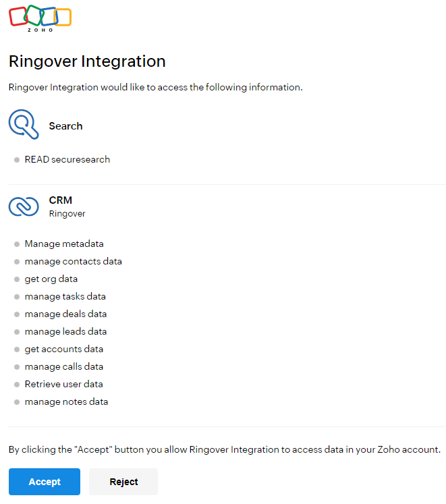Click the 'Ringover Integration' heading
Image resolution: width=446 pixels, height=504 pixels.
87,61
